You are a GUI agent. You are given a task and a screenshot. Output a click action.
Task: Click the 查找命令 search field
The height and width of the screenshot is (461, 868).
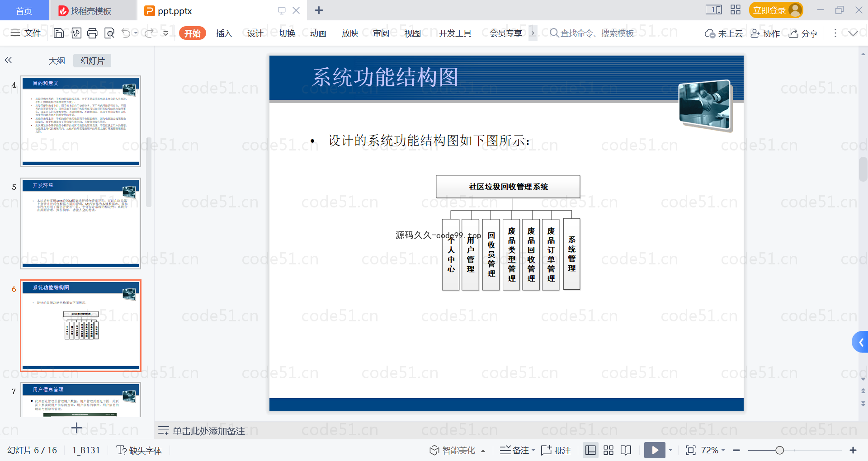click(592, 33)
